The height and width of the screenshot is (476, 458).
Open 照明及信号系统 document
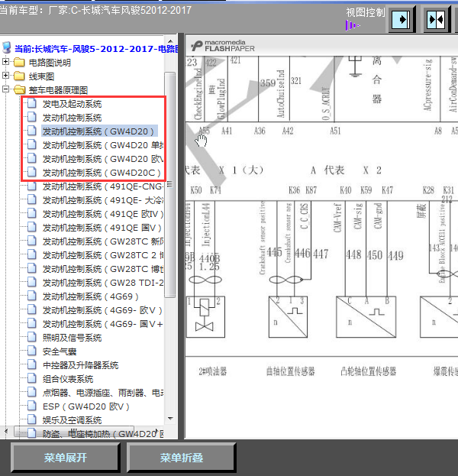click(73, 338)
